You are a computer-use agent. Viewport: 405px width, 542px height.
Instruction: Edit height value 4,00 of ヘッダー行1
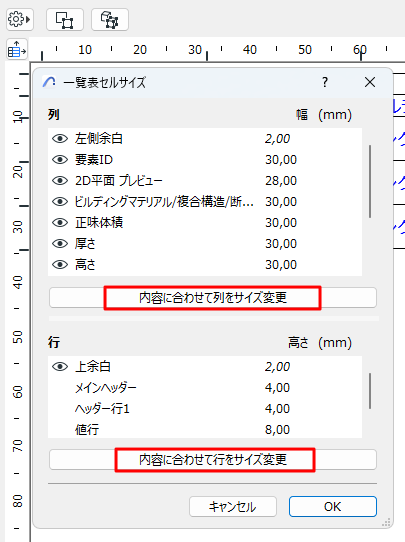point(277,409)
